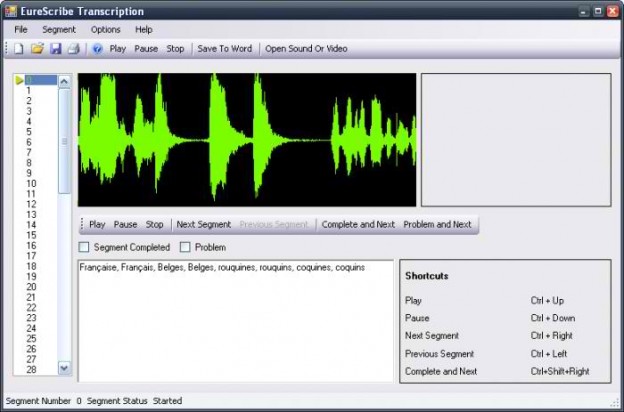The height and width of the screenshot is (412, 624).
Task: Click the segment list scroll up arrow
Action: coord(64,82)
